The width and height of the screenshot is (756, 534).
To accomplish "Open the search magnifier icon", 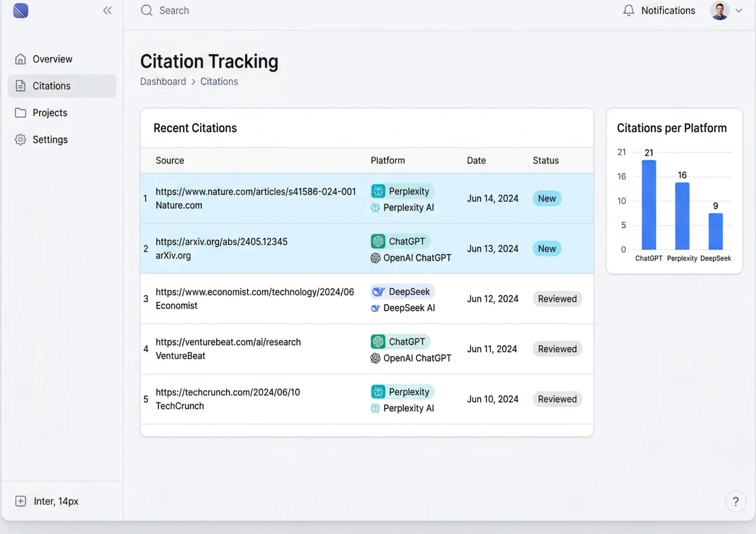I will click(146, 10).
